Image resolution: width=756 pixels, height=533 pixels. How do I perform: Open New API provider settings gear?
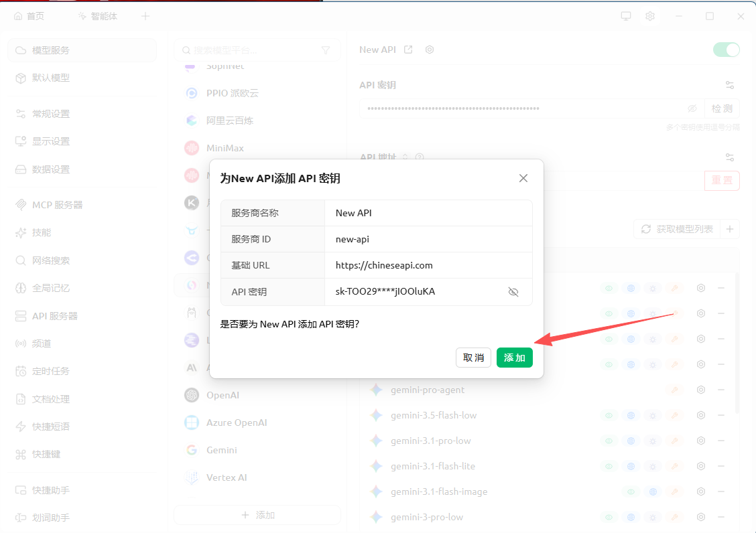tap(430, 50)
